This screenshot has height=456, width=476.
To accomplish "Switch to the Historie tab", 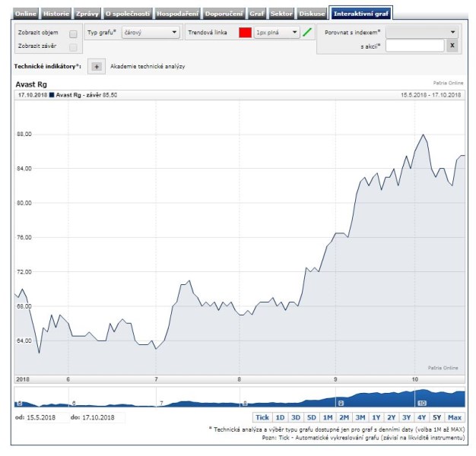I will pos(56,14).
